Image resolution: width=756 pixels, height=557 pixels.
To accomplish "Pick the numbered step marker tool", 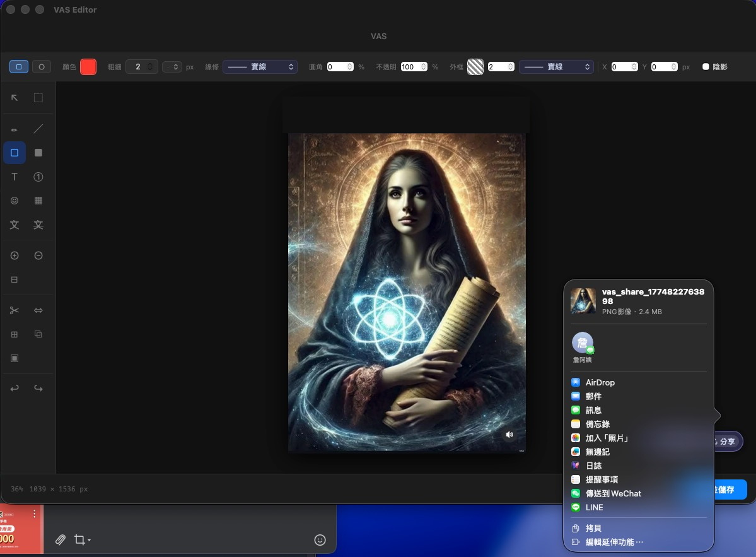I will tap(38, 177).
